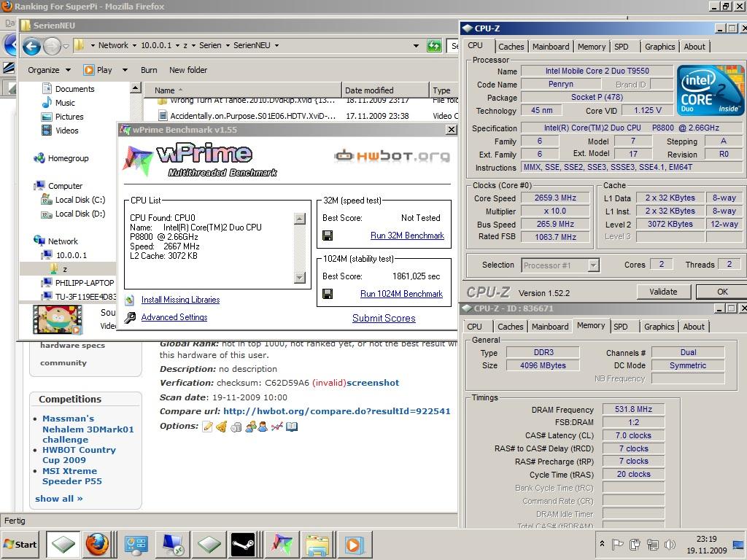Screen dimensions: 747x560
Task: Click the Action Center flag tray icon
Action: [617, 544]
